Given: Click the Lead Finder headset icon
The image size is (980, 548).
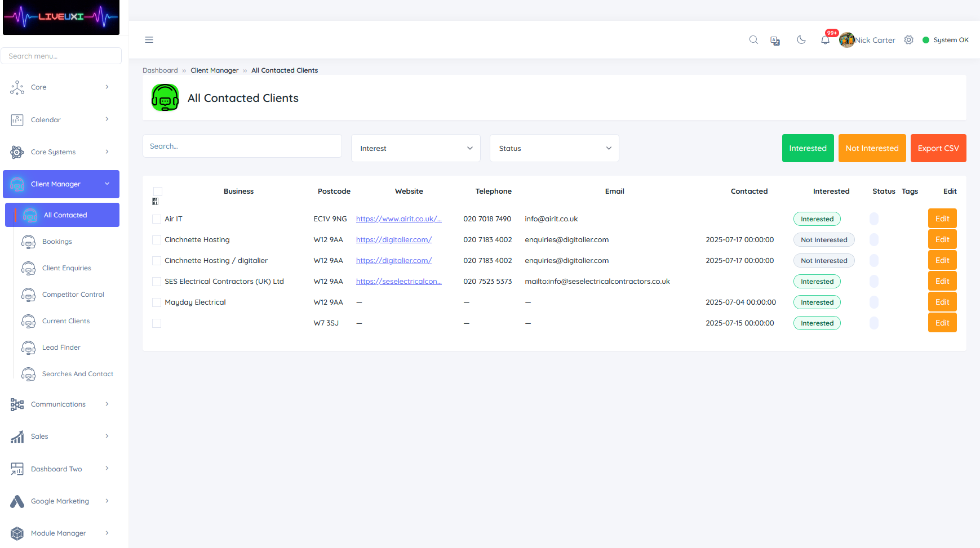Looking at the screenshot, I should (x=28, y=347).
